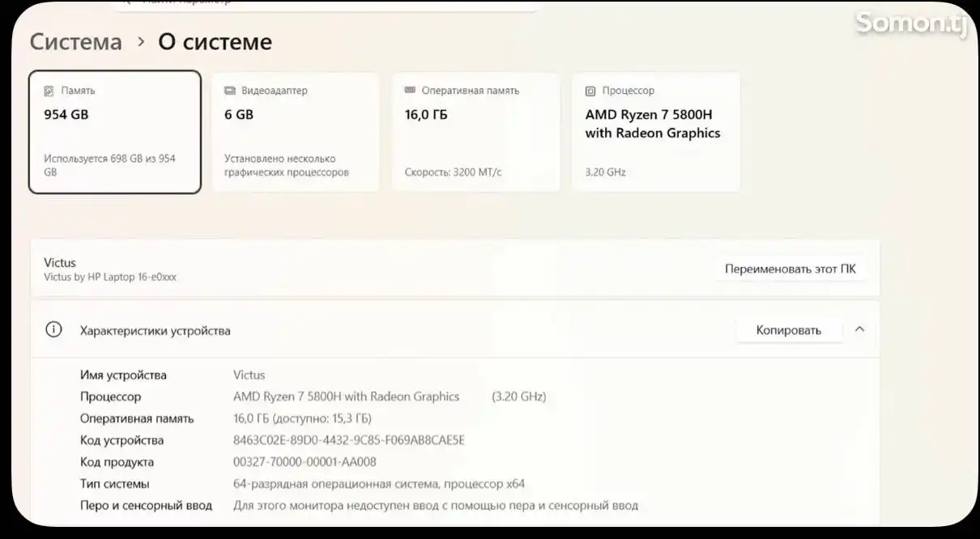Click the Используется 698 GB из 954 GB text
Screen dimensions: 980x539
tap(109, 165)
